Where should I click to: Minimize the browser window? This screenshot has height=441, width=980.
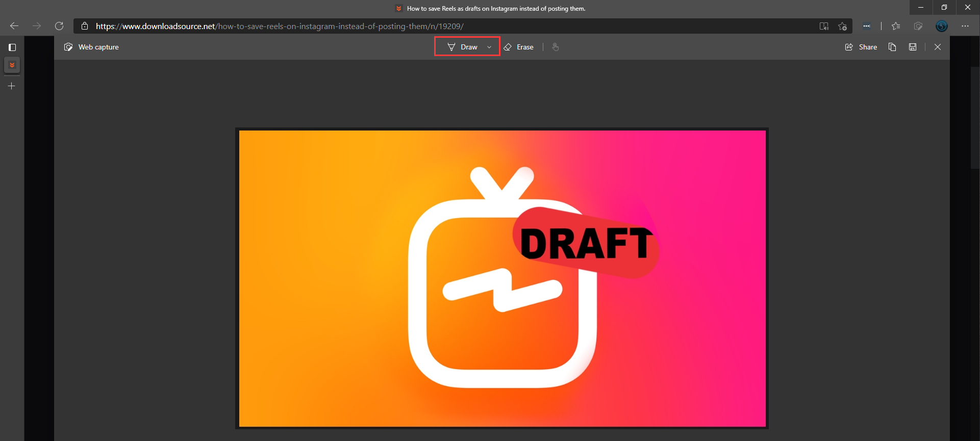921,7
